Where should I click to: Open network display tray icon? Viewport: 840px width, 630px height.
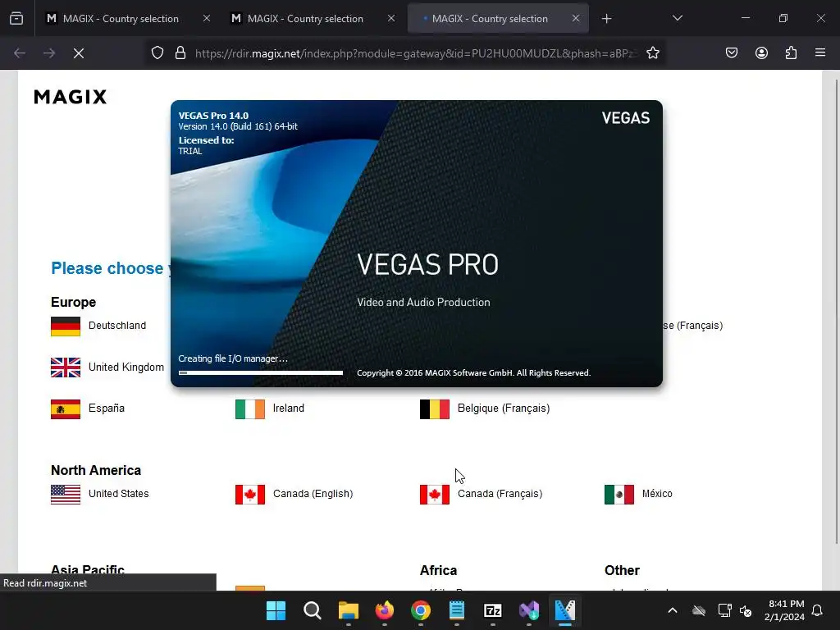click(724, 610)
